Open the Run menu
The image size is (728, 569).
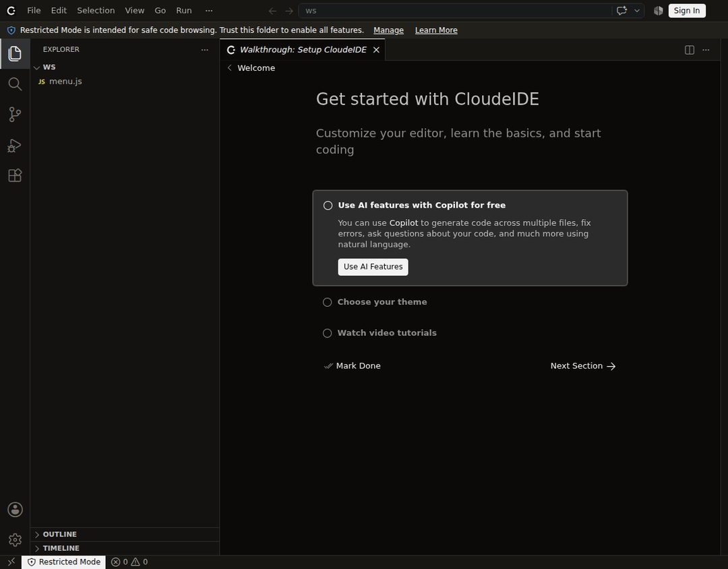pyautogui.click(x=184, y=10)
